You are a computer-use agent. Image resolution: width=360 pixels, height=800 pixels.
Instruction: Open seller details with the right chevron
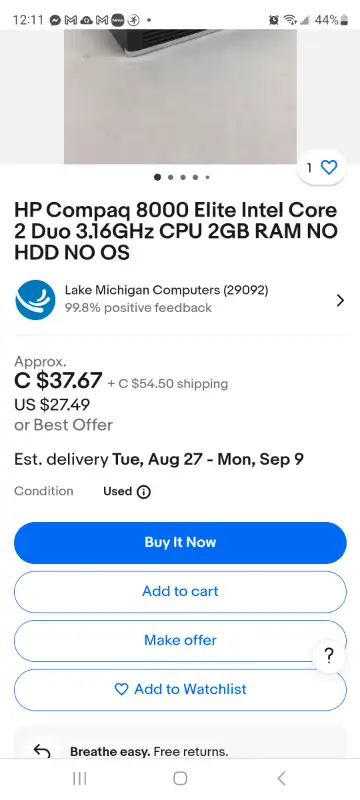coord(340,301)
